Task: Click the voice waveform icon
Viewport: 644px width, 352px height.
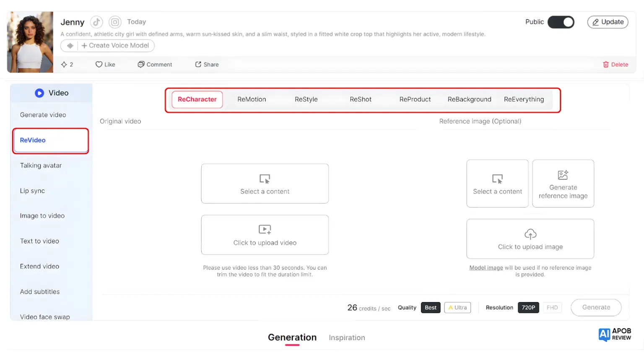Action: coord(70,46)
